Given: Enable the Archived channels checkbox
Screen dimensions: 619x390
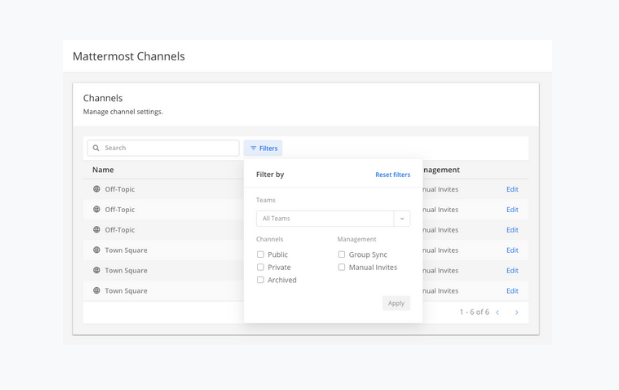Looking at the screenshot, I should (261, 280).
